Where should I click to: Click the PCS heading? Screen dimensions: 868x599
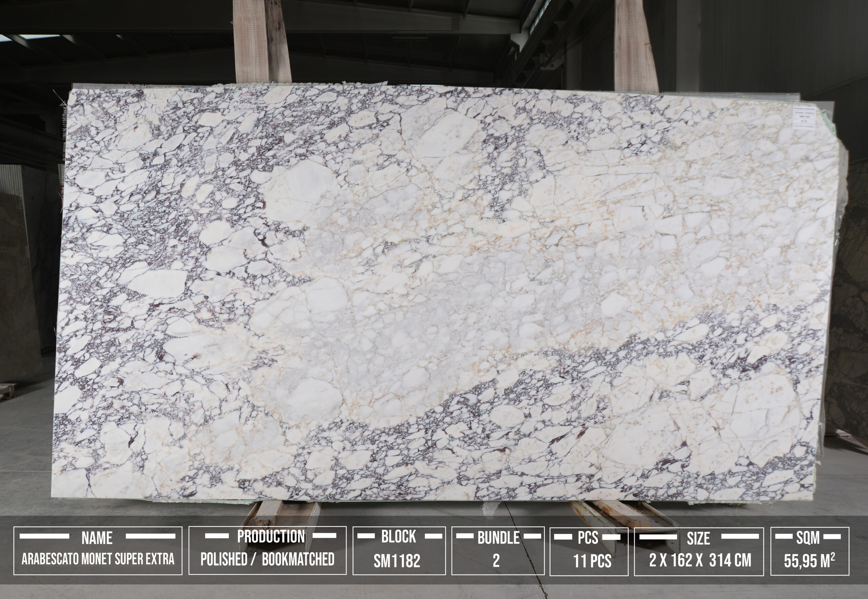tap(588, 538)
